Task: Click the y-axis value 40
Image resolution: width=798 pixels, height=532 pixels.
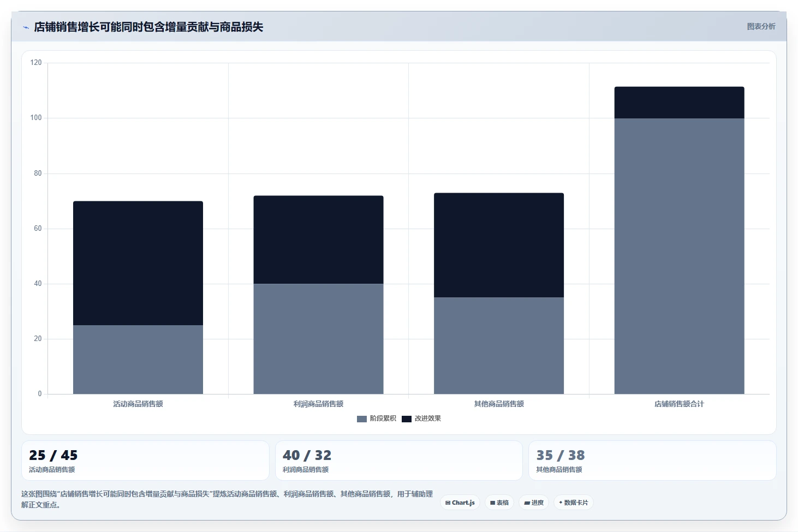Action: pyautogui.click(x=38, y=283)
